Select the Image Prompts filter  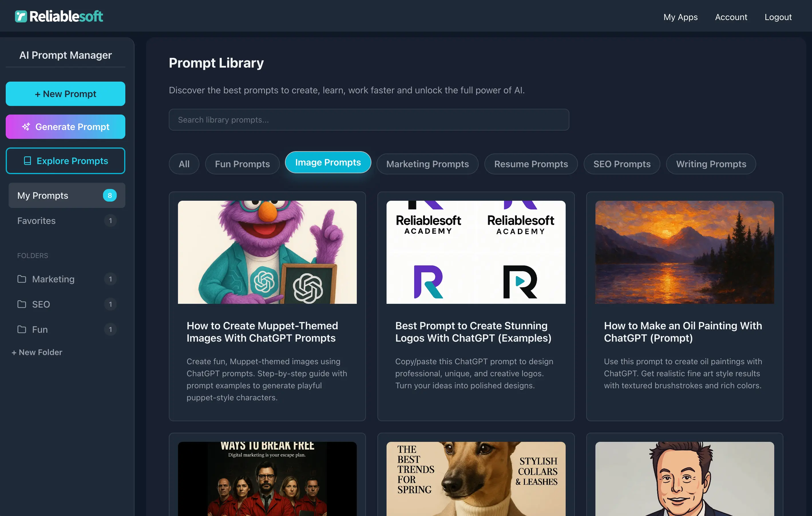pyautogui.click(x=328, y=162)
